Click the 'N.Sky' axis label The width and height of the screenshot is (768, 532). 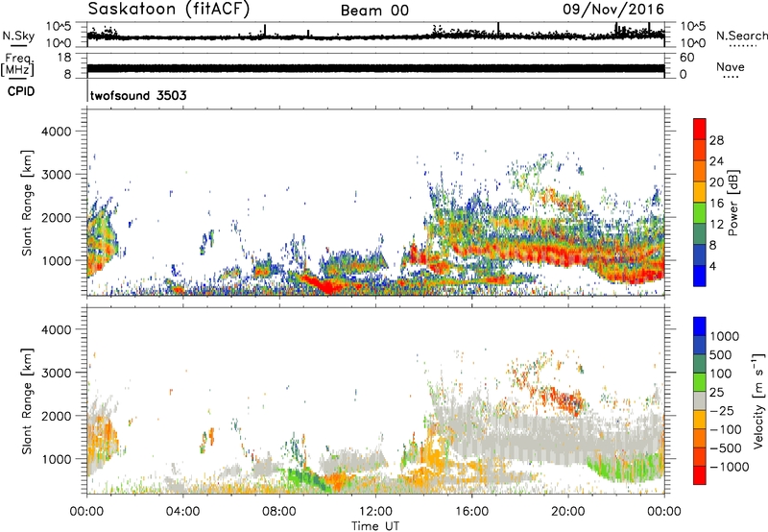[18, 36]
